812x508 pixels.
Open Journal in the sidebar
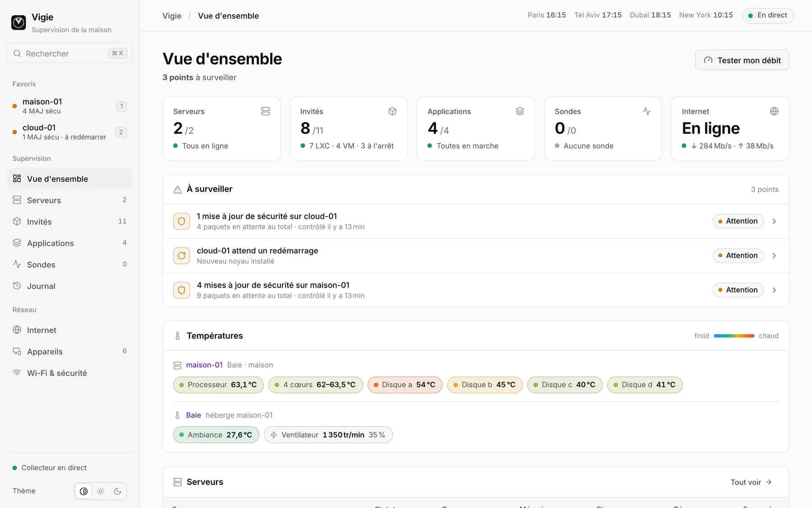point(69,286)
